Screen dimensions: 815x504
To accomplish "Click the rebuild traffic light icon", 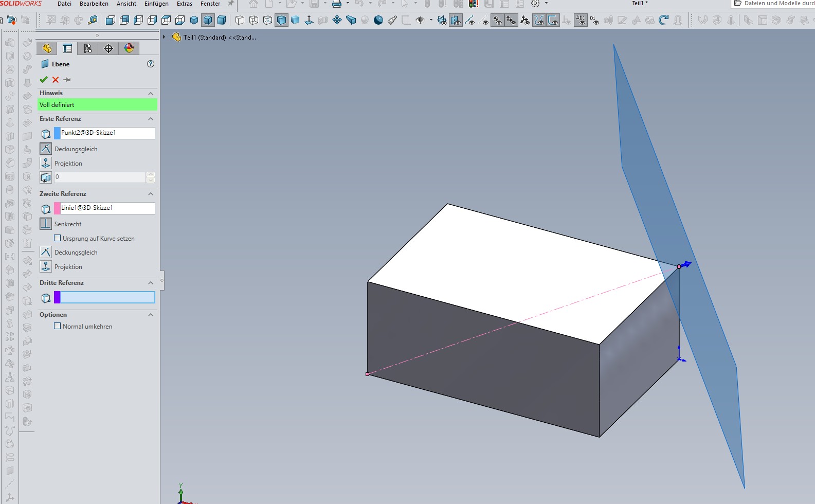I will pyautogui.click(x=474, y=4).
